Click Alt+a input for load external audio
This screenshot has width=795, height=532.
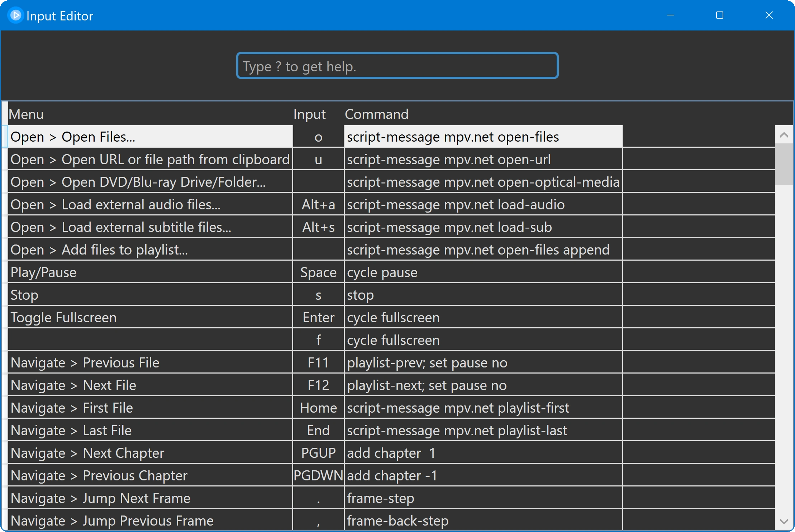click(318, 205)
